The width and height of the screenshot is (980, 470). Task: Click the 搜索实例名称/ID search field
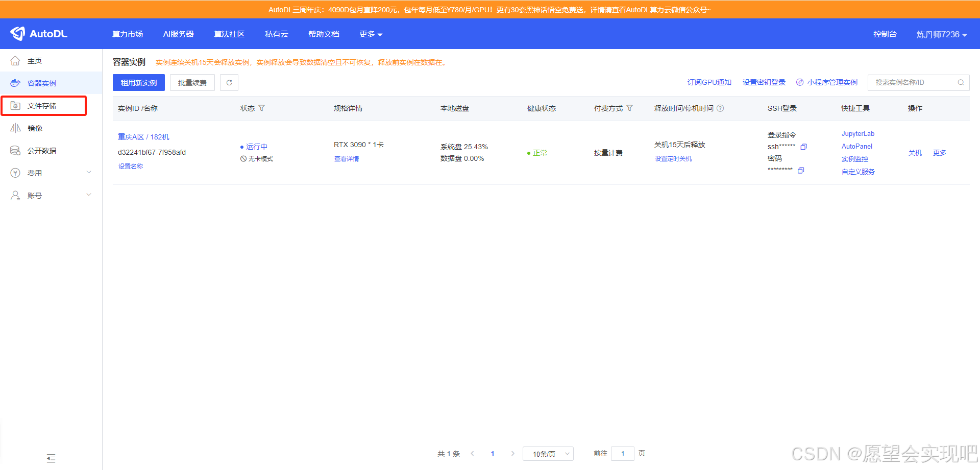click(918, 82)
